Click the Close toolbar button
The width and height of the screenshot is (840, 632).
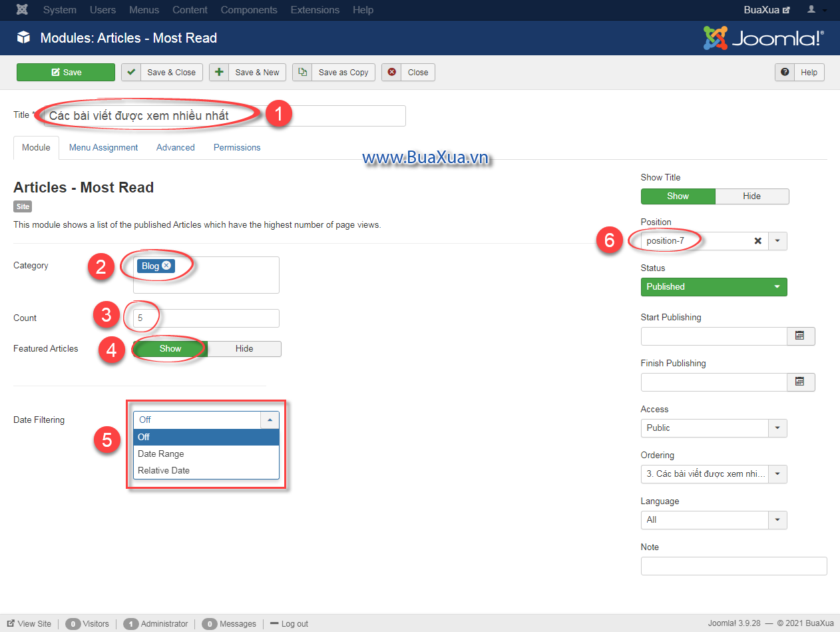pyautogui.click(x=408, y=72)
